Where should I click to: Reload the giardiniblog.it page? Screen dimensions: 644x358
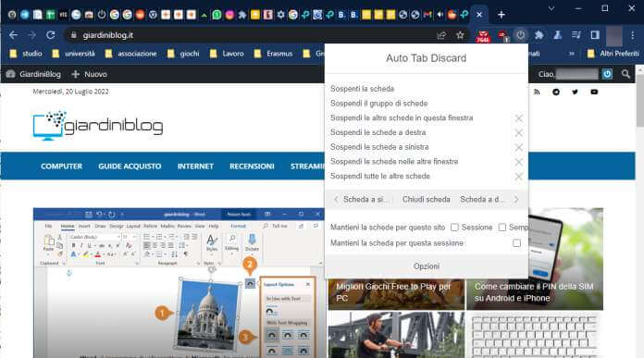(x=51, y=35)
